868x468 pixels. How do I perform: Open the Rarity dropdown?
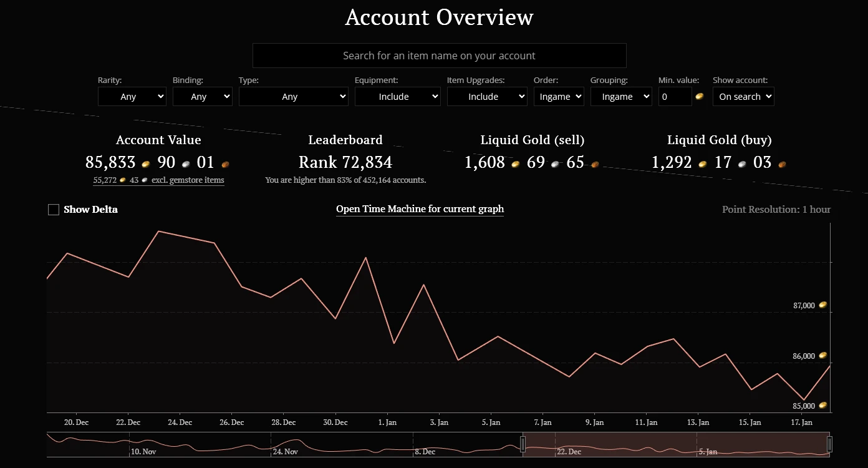[132, 97]
